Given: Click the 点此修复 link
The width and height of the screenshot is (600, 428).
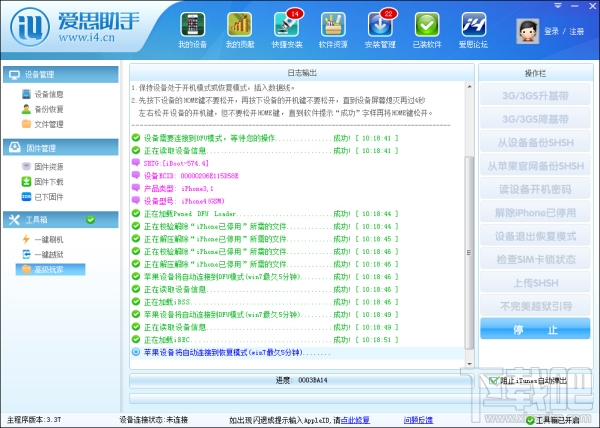Looking at the screenshot, I should [x=355, y=420].
